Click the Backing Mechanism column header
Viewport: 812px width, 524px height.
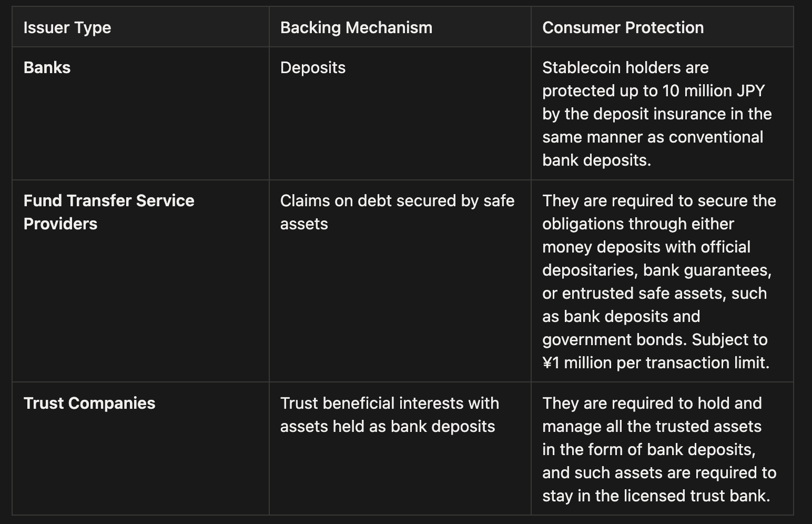[356, 27]
